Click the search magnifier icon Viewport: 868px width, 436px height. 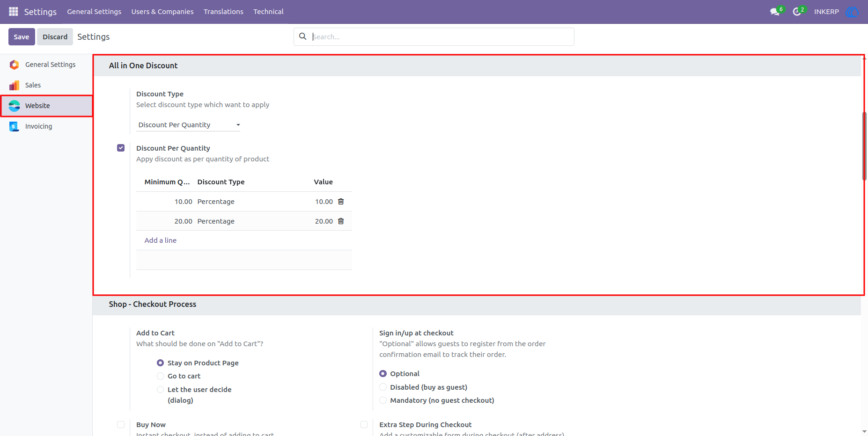click(x=303, y=36)
